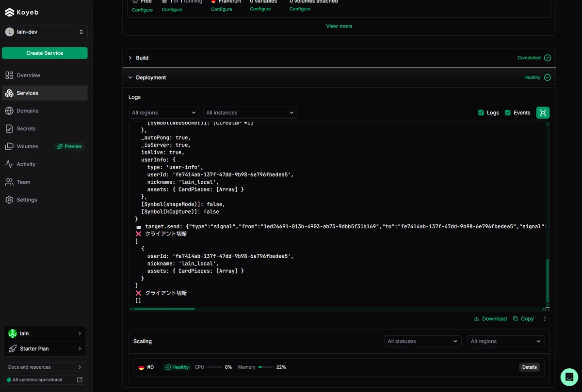
Task: Open the All instances dropdown
Action: coord(250,113)
